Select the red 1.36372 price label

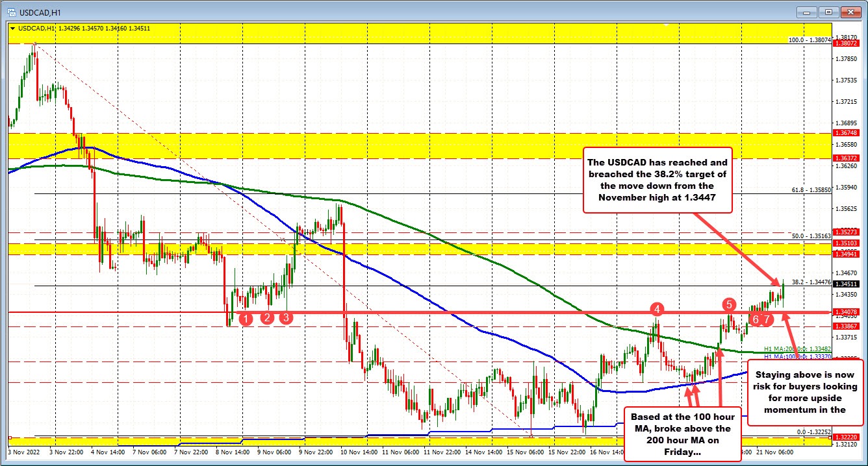(847, 158)
